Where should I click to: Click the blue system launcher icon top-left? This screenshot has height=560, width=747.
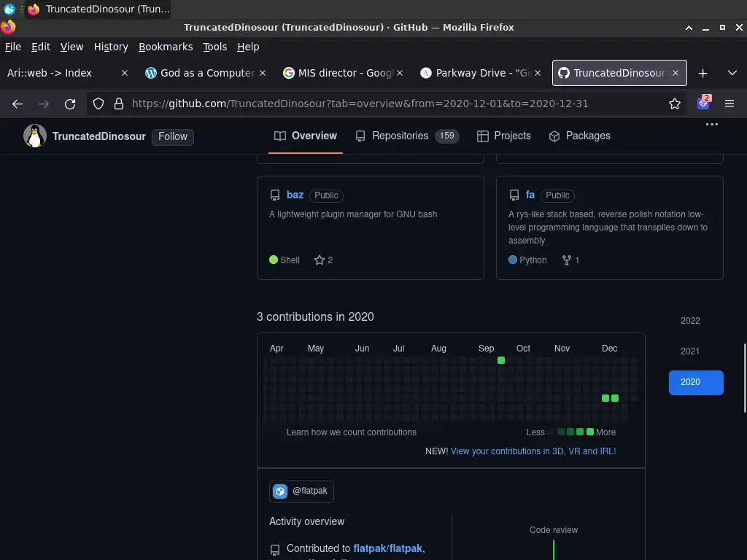click(9, 9)
